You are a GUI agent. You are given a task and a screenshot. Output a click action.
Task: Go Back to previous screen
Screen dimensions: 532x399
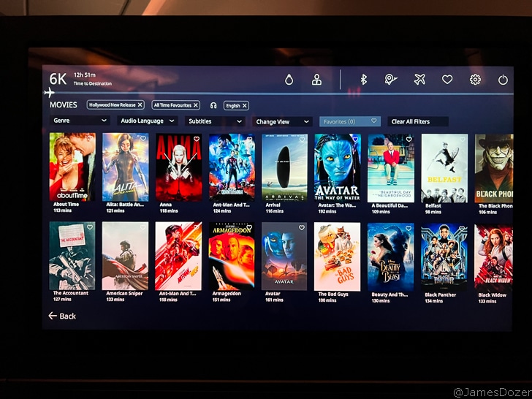click(62, 316)
